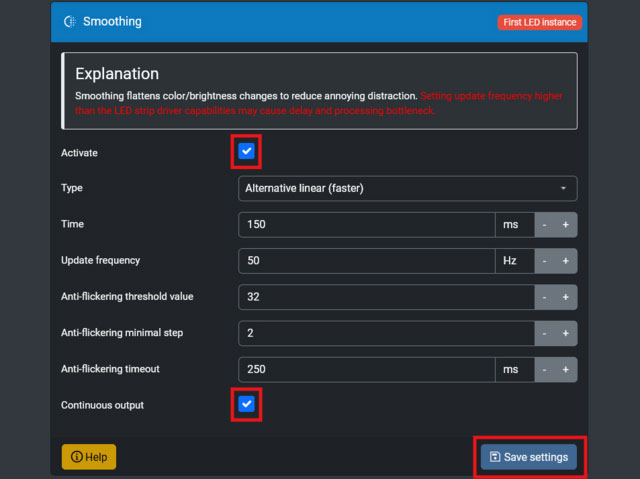Increase Anti-flickering timeout with plus
Screen dimensions: 640x479
point(566,369)
